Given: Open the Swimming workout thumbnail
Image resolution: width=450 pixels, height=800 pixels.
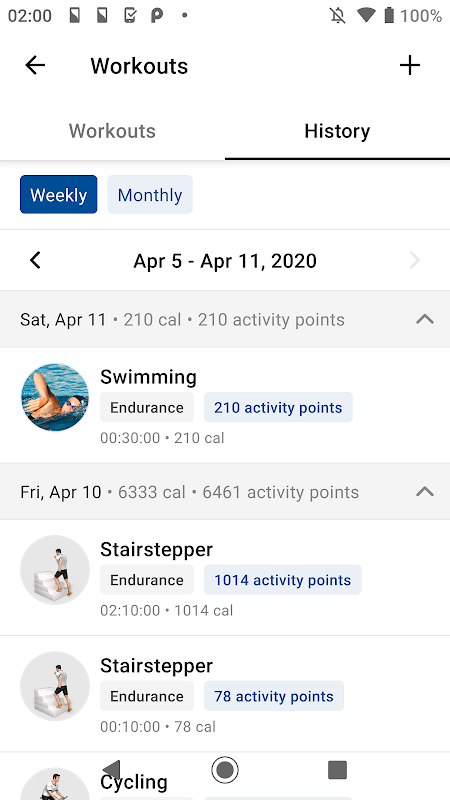Looking at the screenshot, I should [55, 397].
